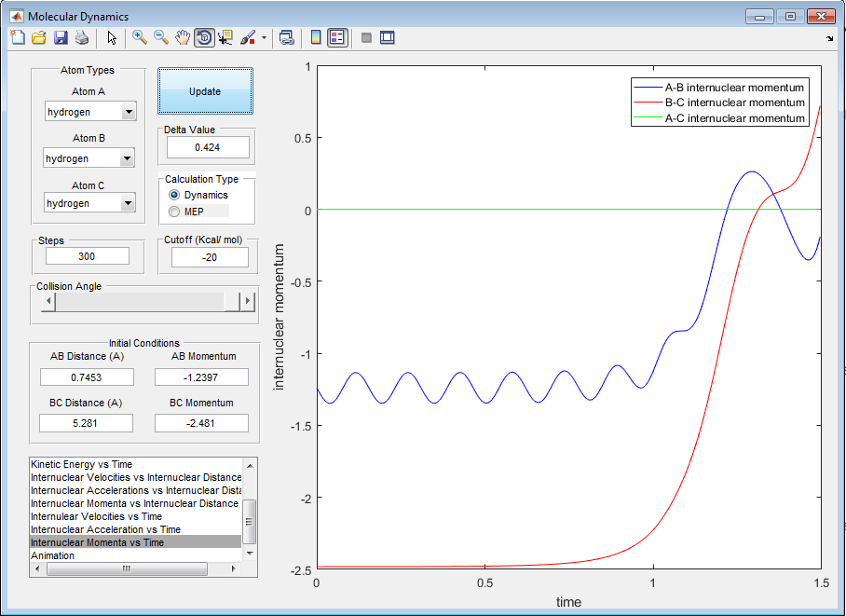Click the AB Momentum input field

(201, 376)
